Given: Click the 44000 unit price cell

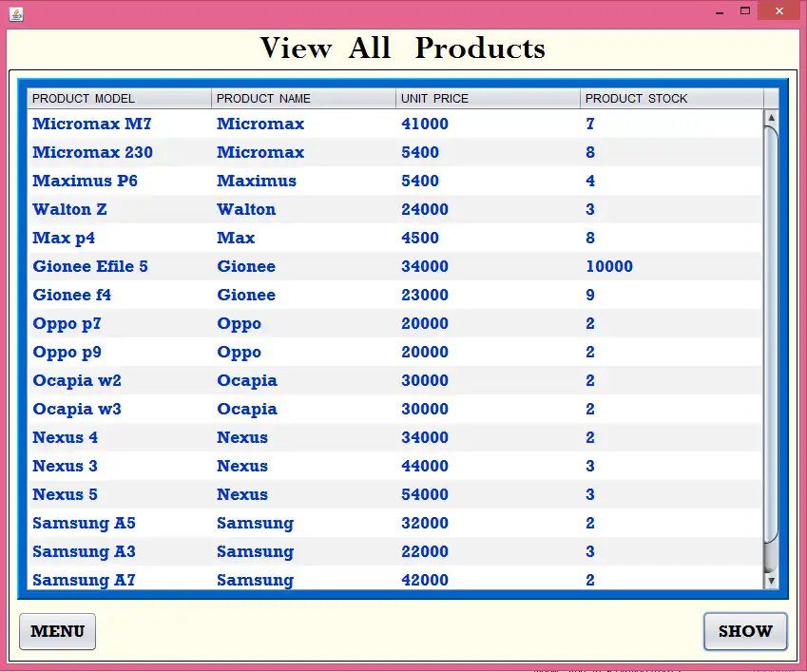Looking at the screenshot, I should [x=488, y=466].
